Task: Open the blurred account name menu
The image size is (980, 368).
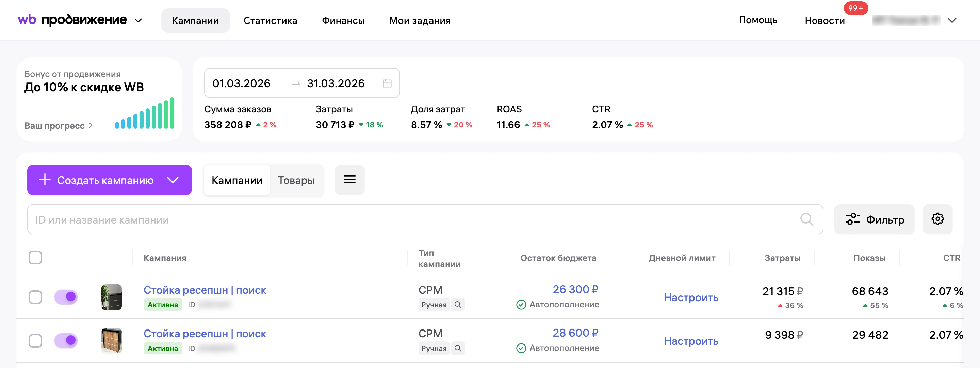Action: click(906, 20)
